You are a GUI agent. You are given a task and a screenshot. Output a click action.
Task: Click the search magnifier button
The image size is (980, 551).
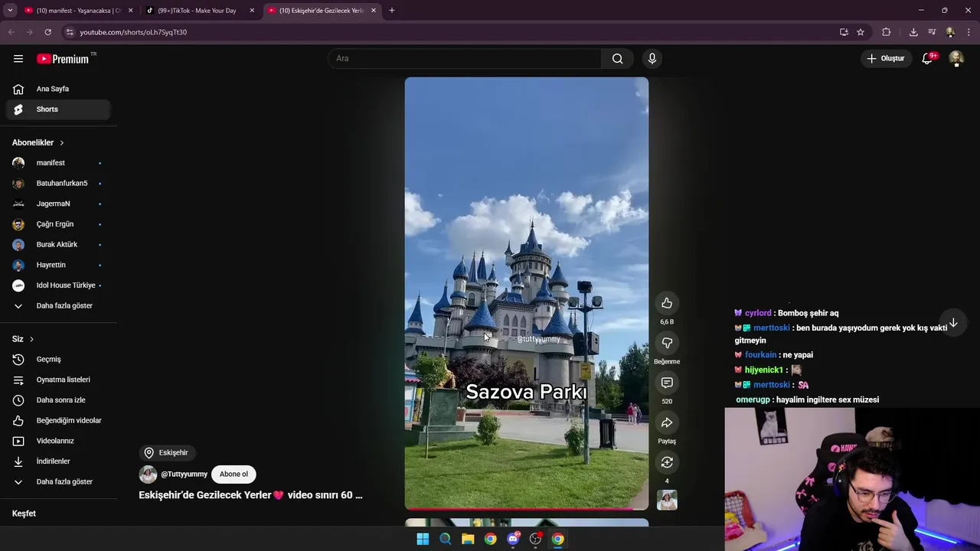tap(617, 58)
